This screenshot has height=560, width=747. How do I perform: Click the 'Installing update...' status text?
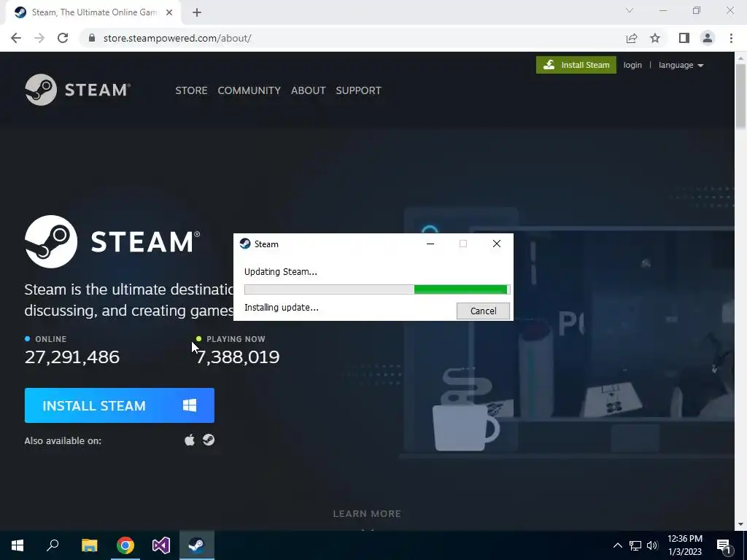click(281, 308)
